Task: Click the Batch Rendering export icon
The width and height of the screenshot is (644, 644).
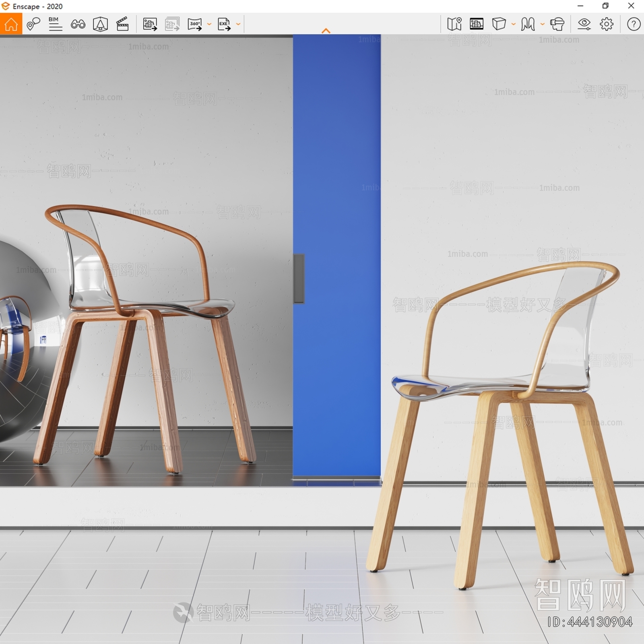Action: (x=172, y=24)
